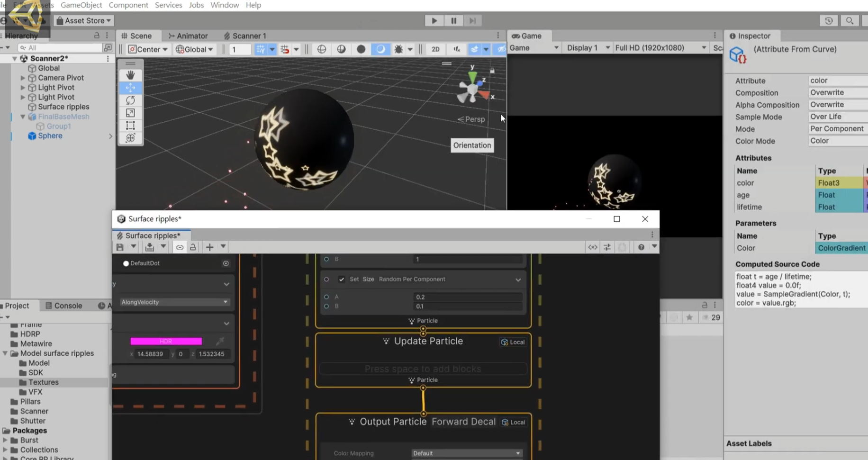This screenshot has width=868, height=460.
Task: Toggle scene audio with the speaker icon
Action: tap(456, 49)
